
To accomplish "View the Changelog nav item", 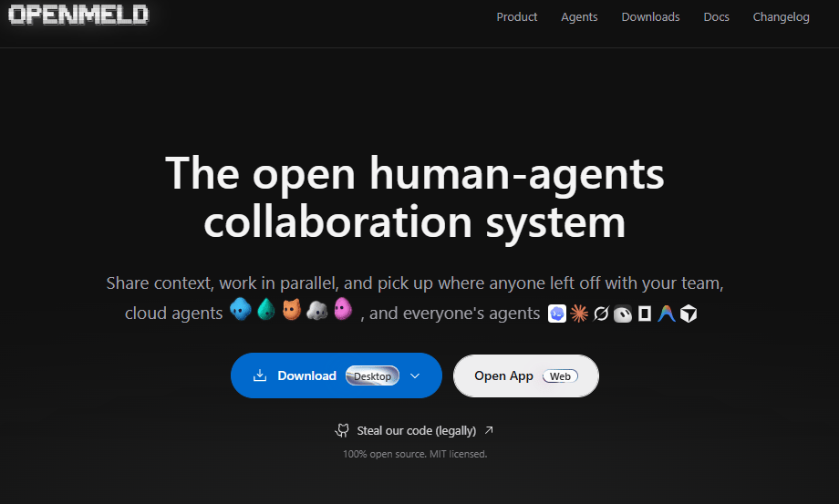I will (x=781, y=17).
